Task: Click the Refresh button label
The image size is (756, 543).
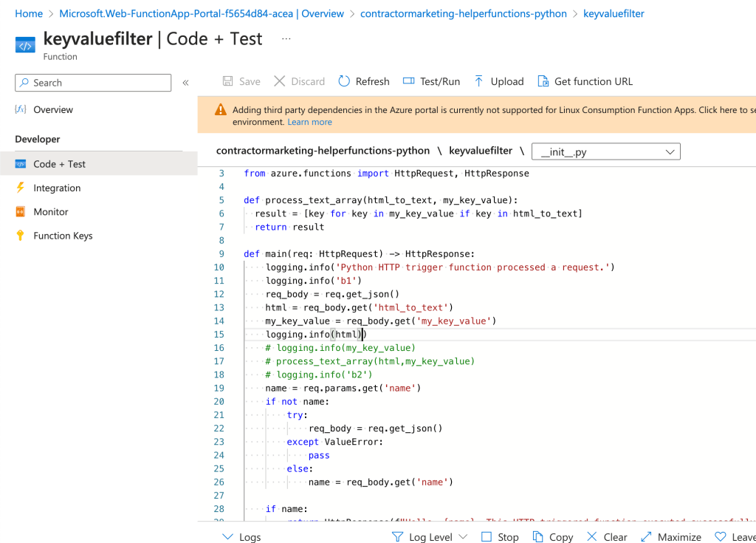Action: 373,81
